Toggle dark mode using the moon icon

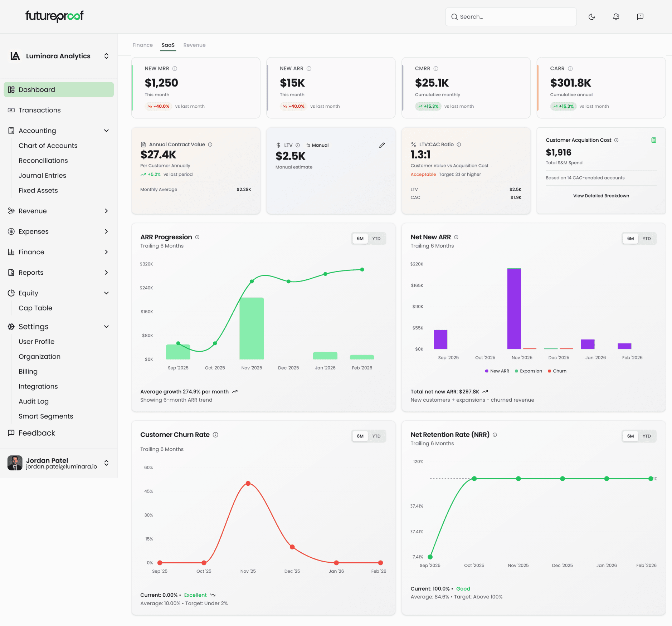pyautogui.click(x=592, y=16)
